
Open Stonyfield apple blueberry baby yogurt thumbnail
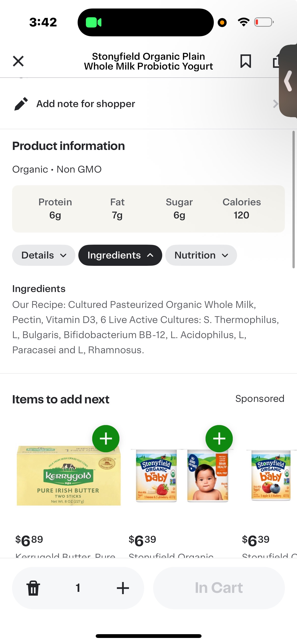[x=271, y=476]
